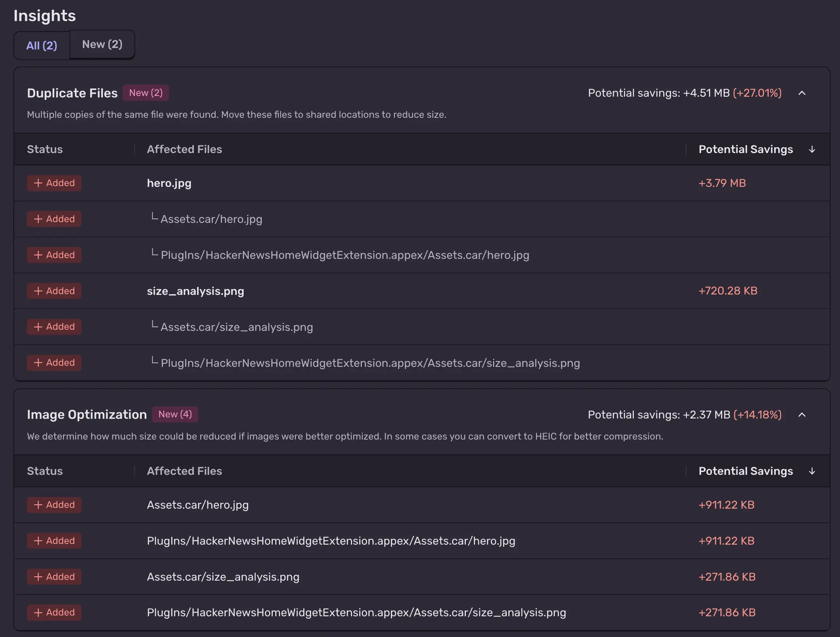
Task: Click sort arrow in Image Optimization table
Action: 812,471
